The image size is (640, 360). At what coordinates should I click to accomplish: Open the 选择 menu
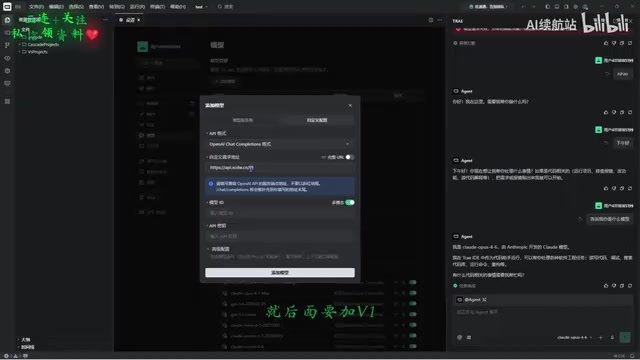click(76, 7)
